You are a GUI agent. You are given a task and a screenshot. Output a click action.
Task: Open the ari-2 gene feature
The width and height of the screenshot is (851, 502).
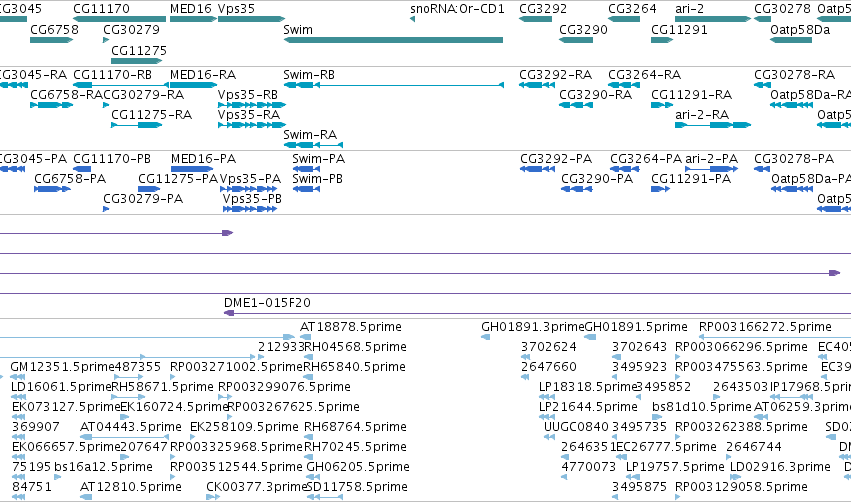(x=713, y=19)
